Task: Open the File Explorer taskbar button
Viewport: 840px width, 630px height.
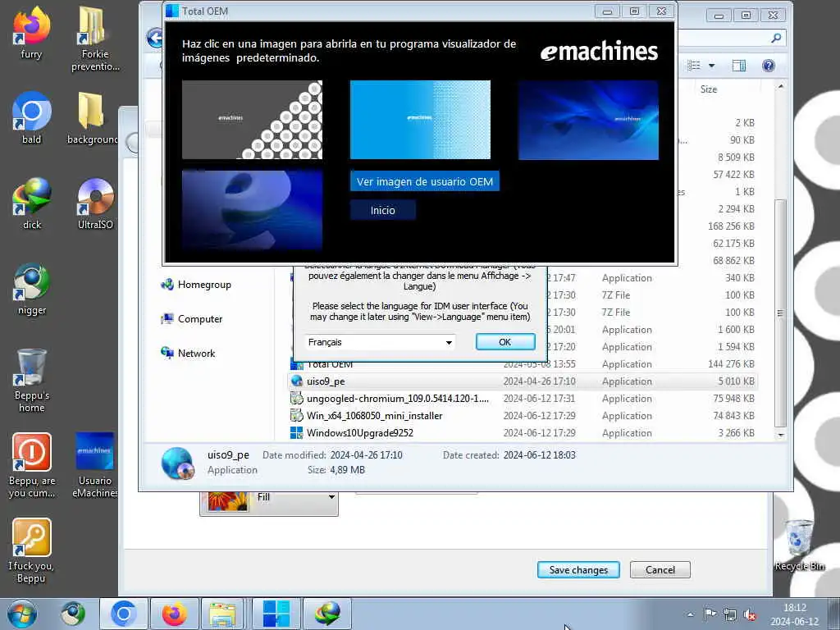Action: 222,614
